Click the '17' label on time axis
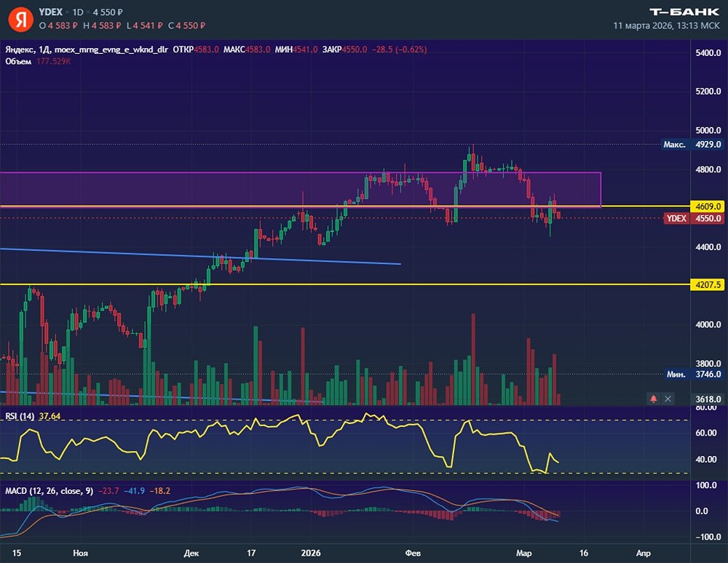The height and width of the screenshot is (563, 728). pos(251,553)
